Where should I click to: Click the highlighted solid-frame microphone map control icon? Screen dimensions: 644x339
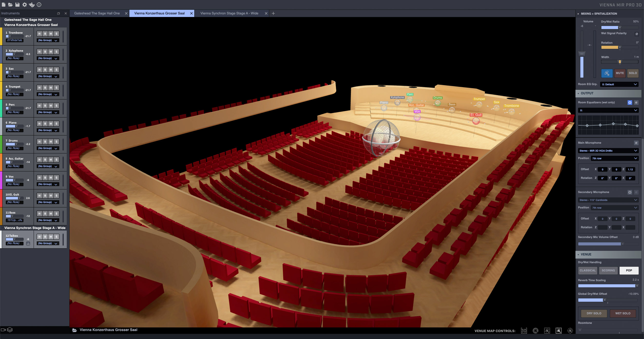(559, 331)
